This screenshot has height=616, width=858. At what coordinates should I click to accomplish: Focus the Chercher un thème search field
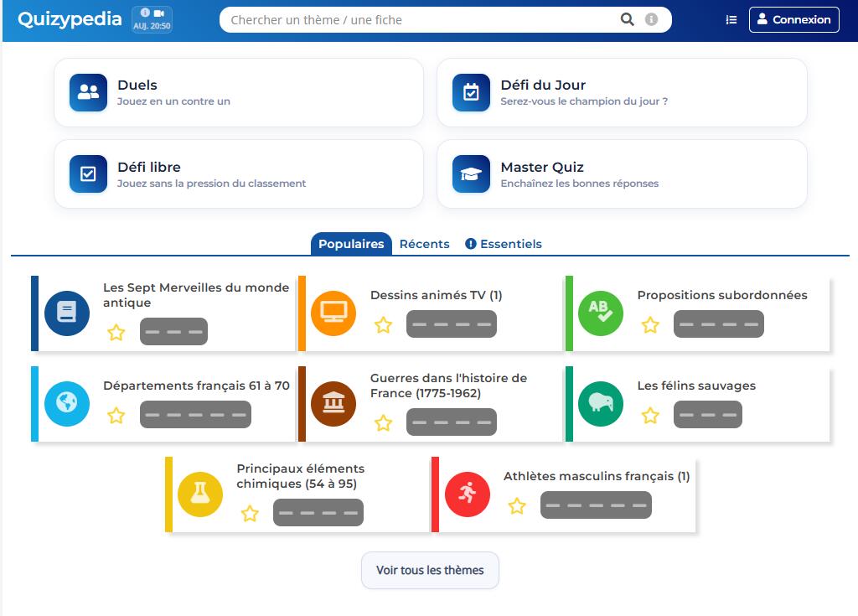[446, 20]
